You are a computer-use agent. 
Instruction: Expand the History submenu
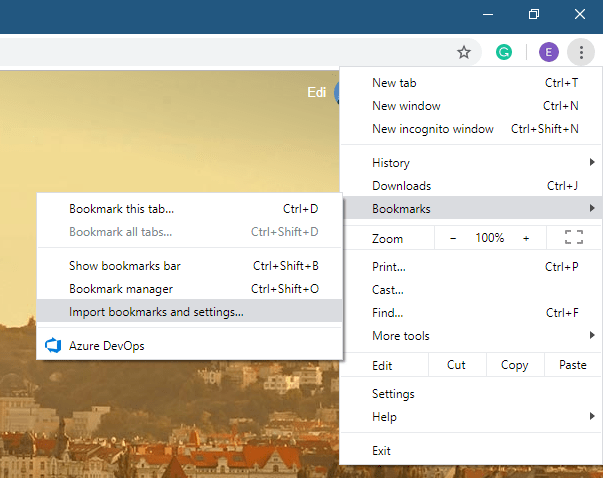tap(471, 163)
